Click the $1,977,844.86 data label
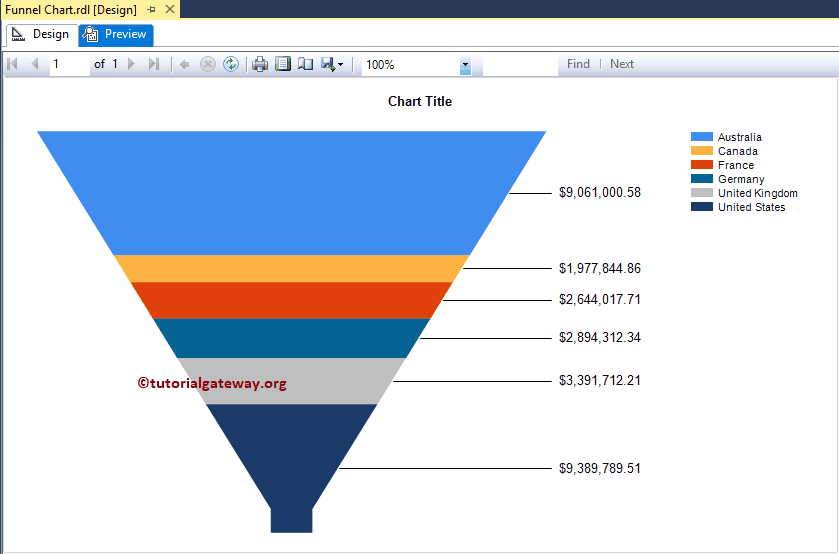This screenshot has height=554, width=839. (600, 268)
